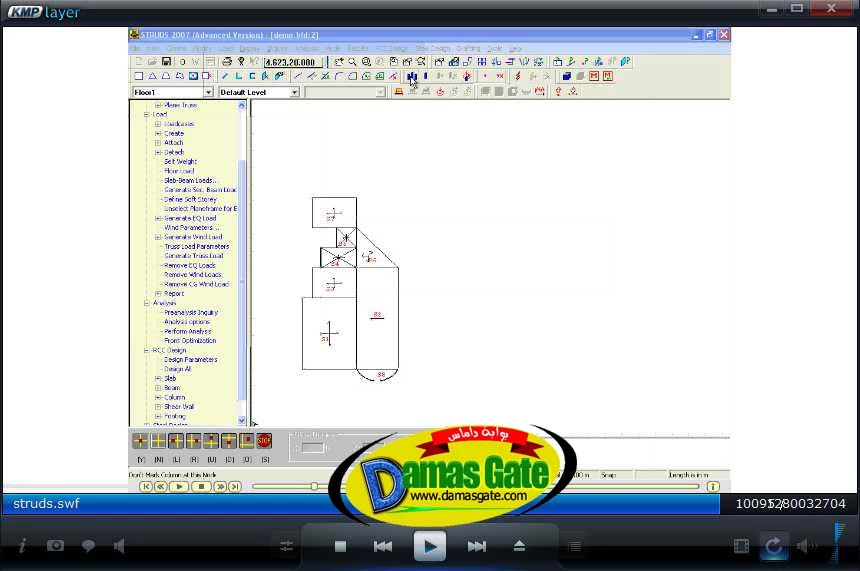Select Self Weight in the tree
The height and width of the screenshot is (571, 860).
[180, 161]
